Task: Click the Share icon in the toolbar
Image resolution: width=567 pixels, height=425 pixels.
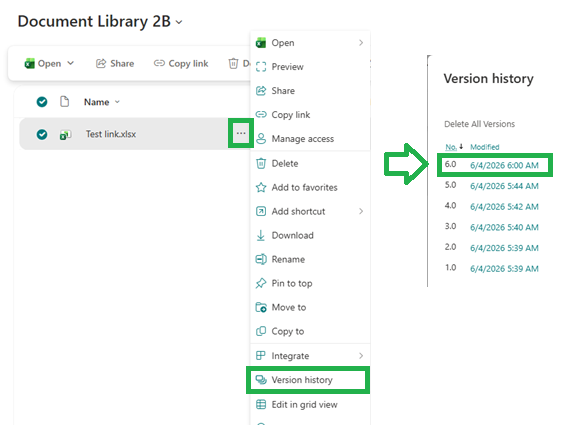Action: 101,64
